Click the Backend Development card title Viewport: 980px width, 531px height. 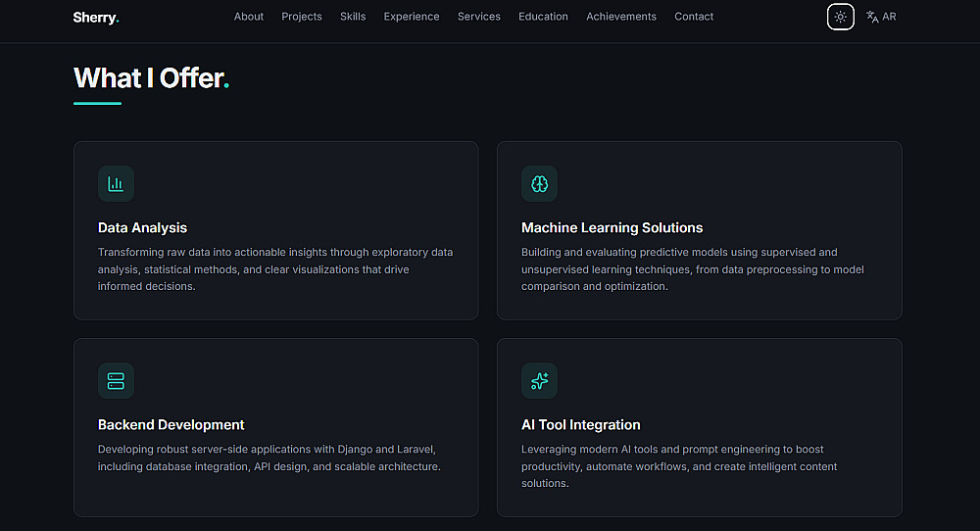point(171,424)
